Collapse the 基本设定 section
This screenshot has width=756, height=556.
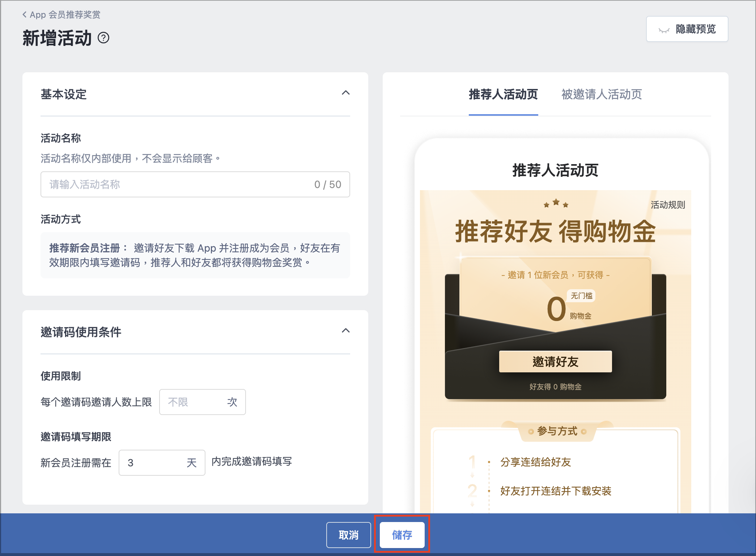coord(346,93)
